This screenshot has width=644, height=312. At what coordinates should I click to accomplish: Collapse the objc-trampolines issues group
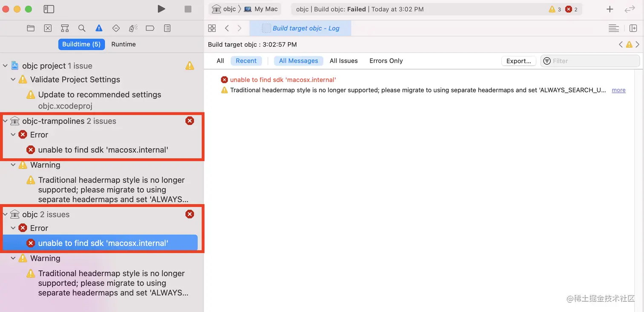click(5, 121)
